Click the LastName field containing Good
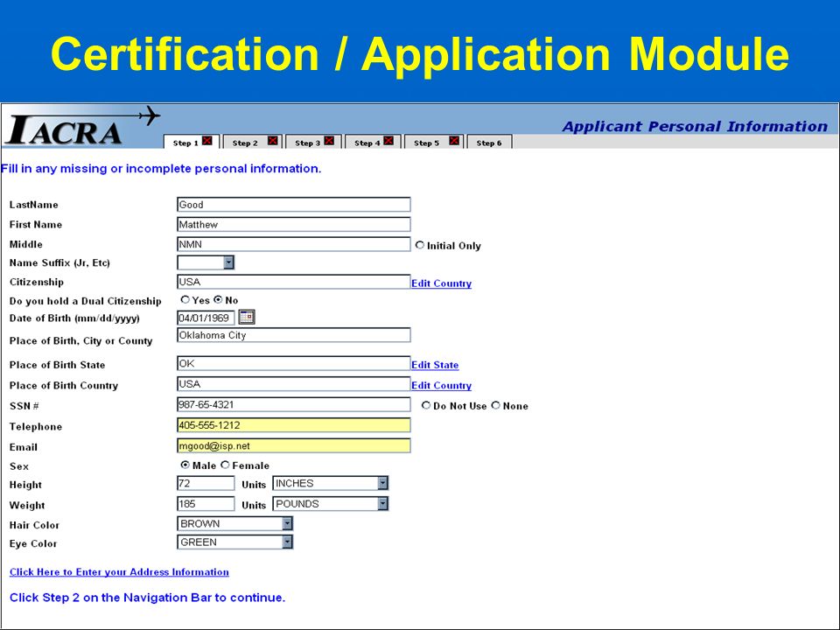 (294, 204)
